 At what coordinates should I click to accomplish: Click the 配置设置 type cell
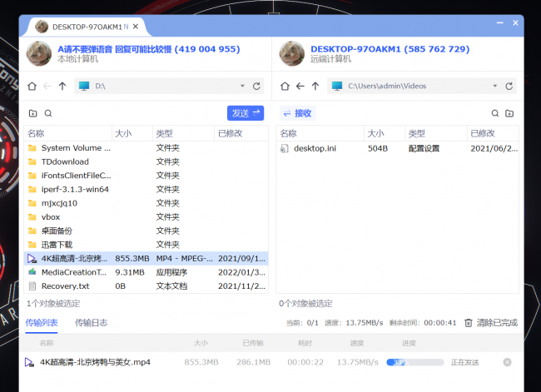point(424,148)
